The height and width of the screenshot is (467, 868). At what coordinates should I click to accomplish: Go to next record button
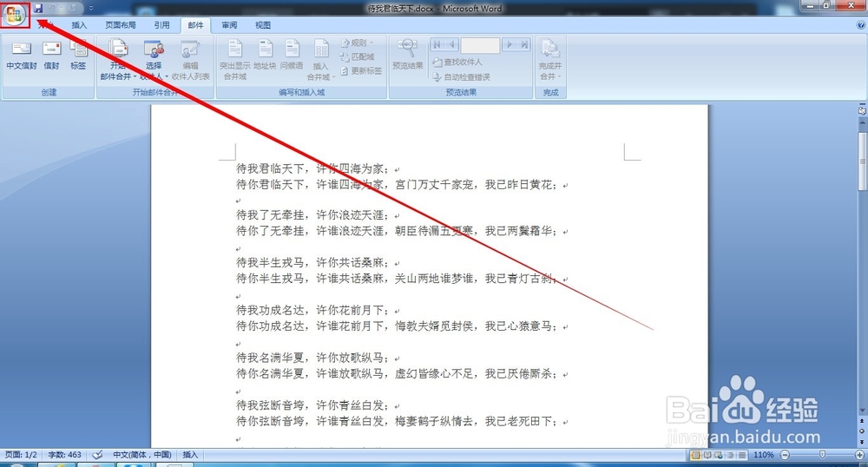tap(509, 44)
